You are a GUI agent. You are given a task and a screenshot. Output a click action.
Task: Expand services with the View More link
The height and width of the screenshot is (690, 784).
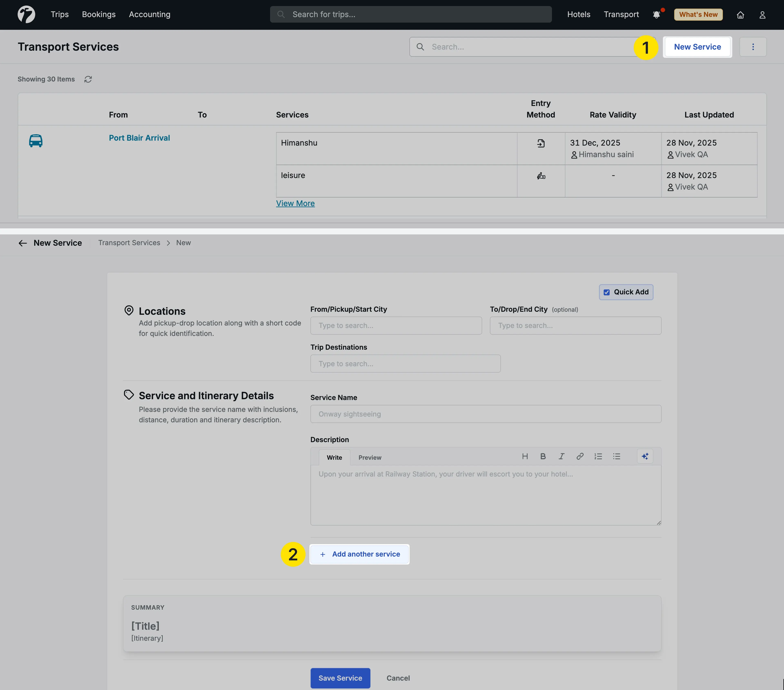pyautogui.click(x=295, y=203)
